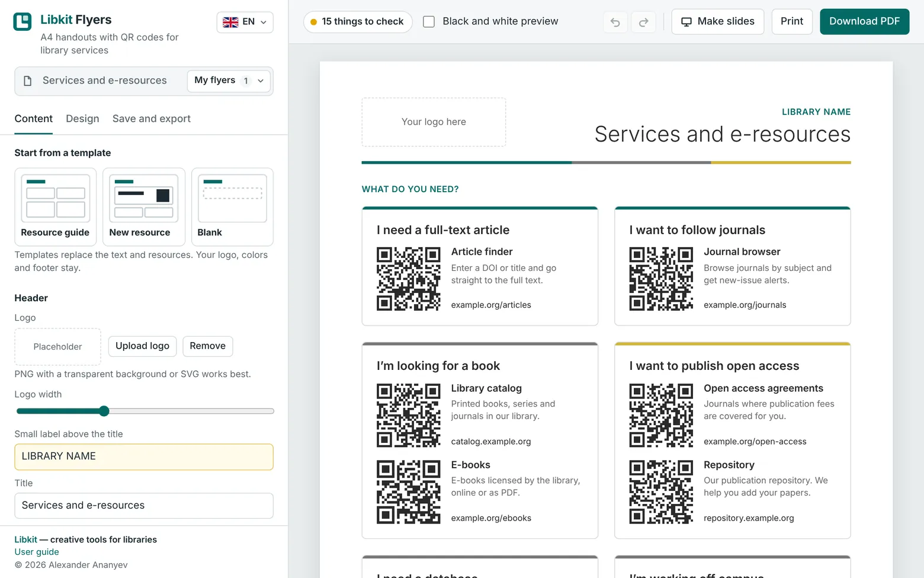The image size is (924, 578).
Task: Click the Library catalog QR code
Action: (409, 415)
